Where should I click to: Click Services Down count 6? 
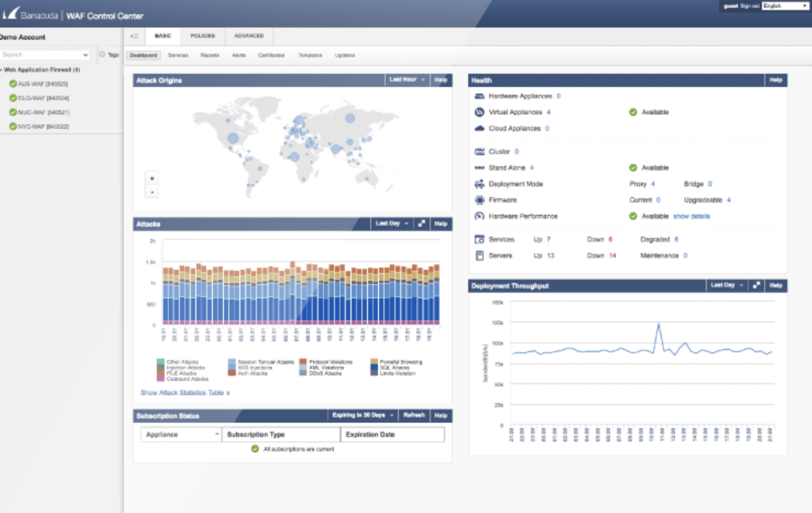[x=611, y=239]
